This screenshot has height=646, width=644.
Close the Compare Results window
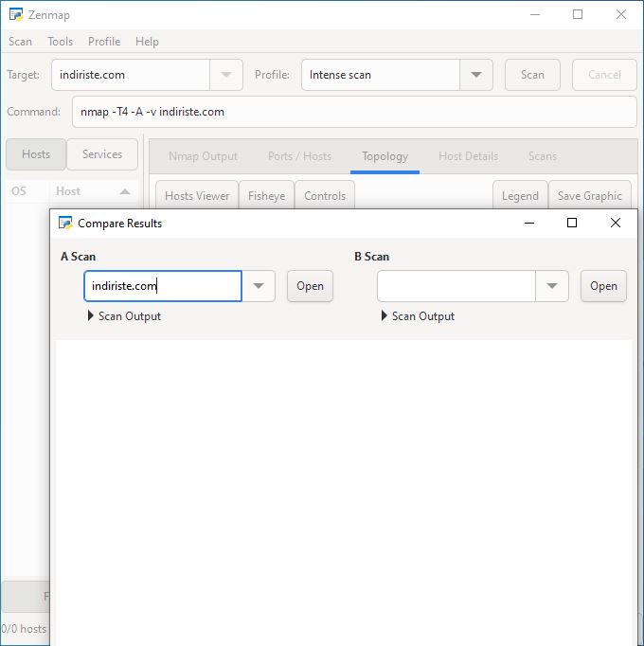click(x=616, y=223)
